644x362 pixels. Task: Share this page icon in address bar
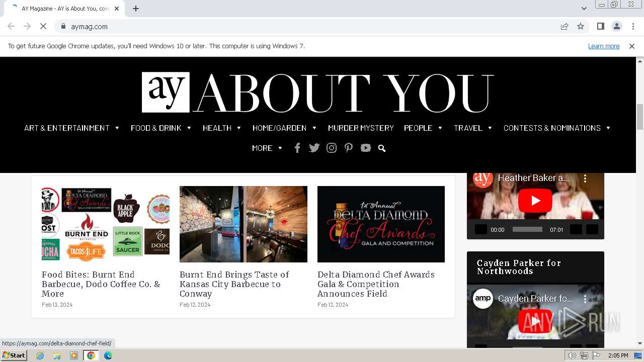(565, 27)
